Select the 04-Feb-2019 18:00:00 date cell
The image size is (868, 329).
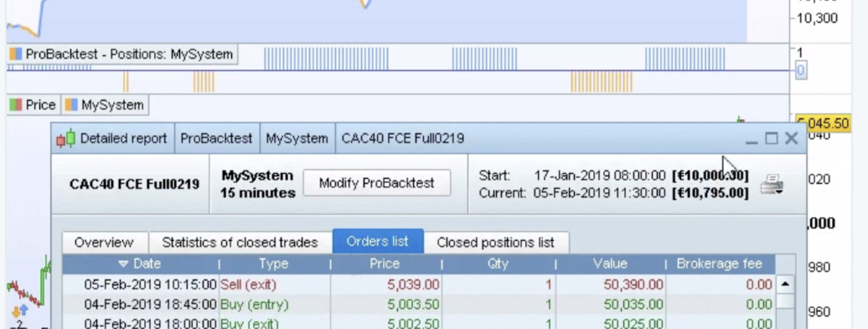point(150,324)
